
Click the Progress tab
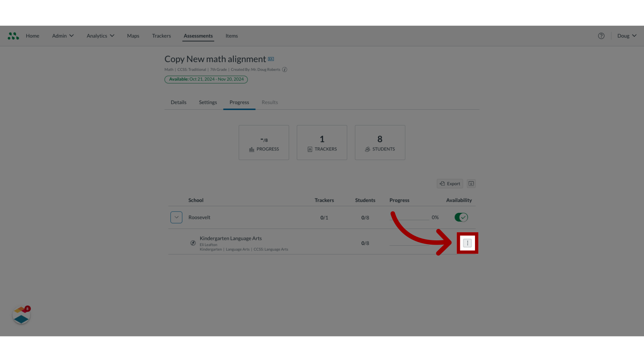click(239, 102)
